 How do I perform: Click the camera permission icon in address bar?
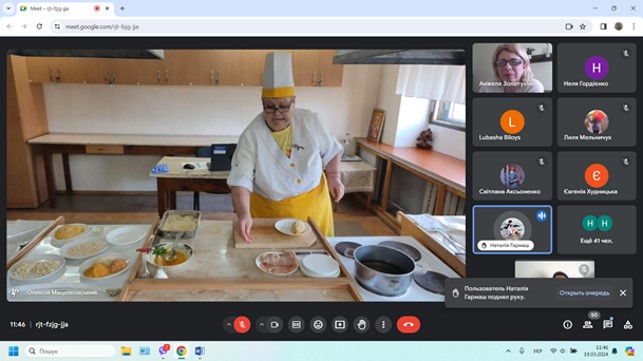[x=569, y=27]
